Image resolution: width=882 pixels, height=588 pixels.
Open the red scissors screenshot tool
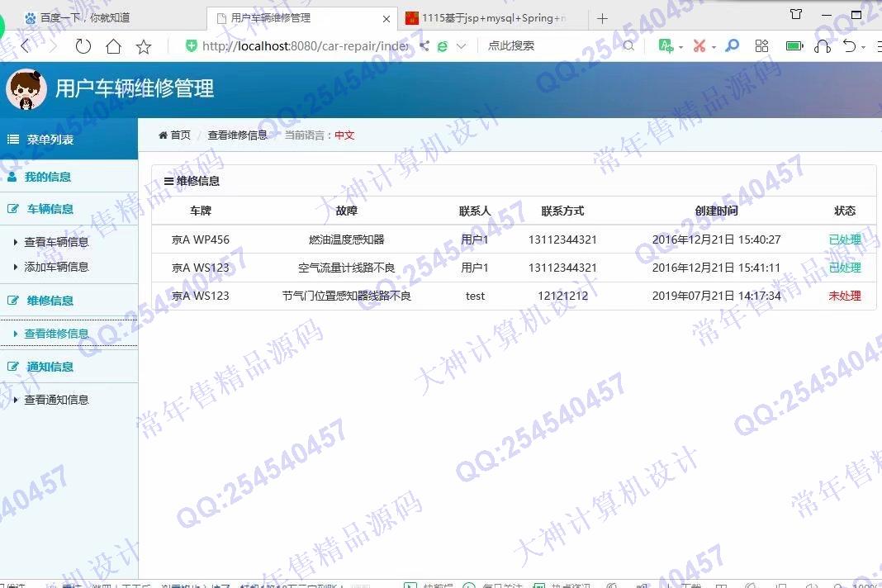699,45
